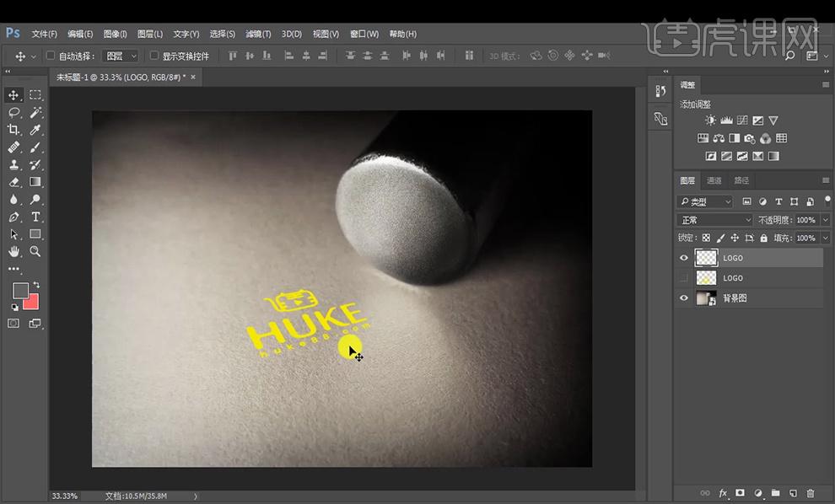Open Auto-Select 图层 dropdown
Image resolution: width=835 pixels, height=504 pixels.
[121, 56]
